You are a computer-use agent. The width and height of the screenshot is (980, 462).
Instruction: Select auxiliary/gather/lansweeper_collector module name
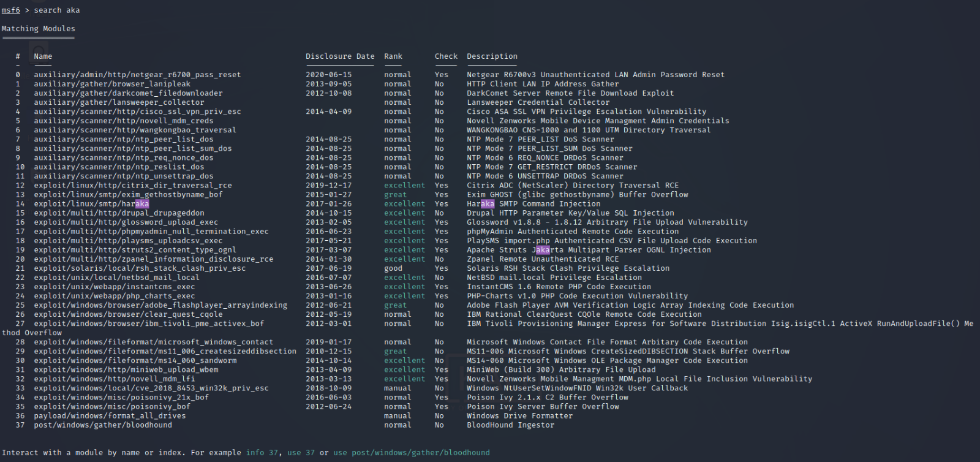[119, 102]
